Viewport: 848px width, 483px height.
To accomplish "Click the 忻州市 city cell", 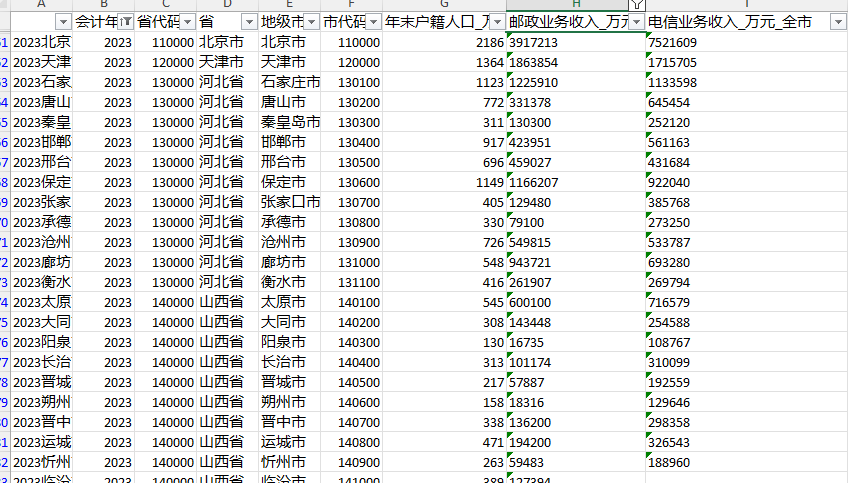I will (289, 462).
